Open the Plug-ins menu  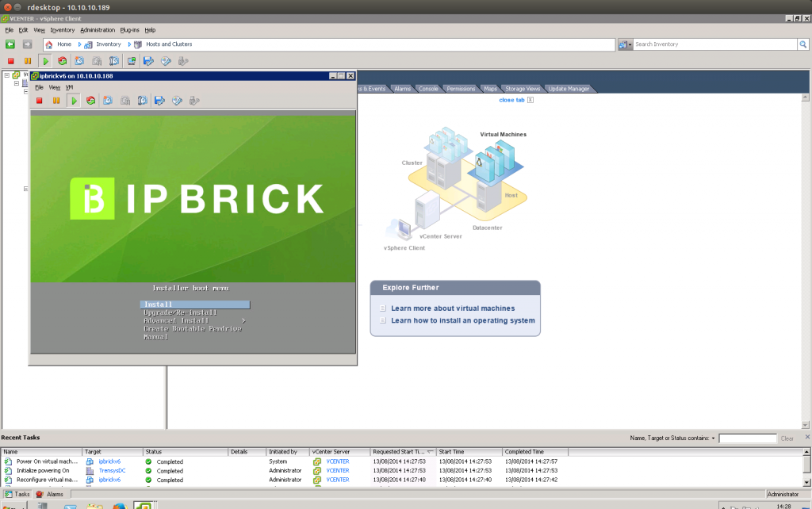[x=129, y=29]
